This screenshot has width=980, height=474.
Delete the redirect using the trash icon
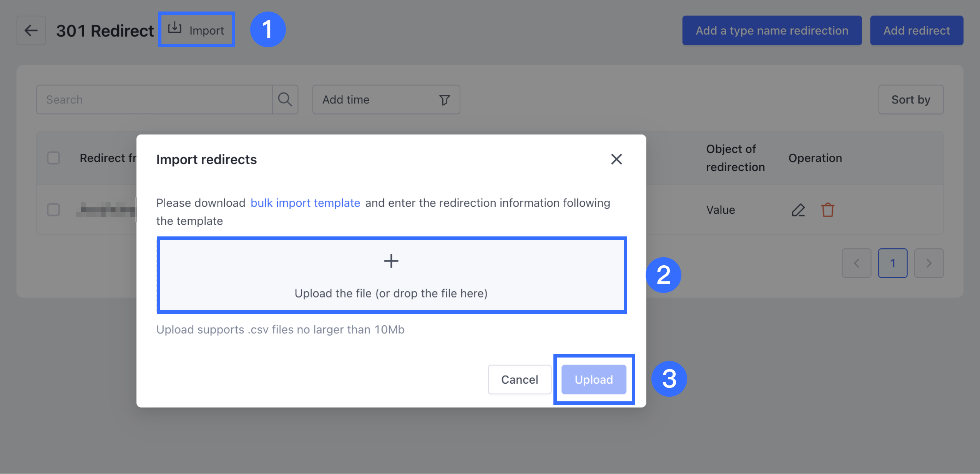click(x=828, y=210)
